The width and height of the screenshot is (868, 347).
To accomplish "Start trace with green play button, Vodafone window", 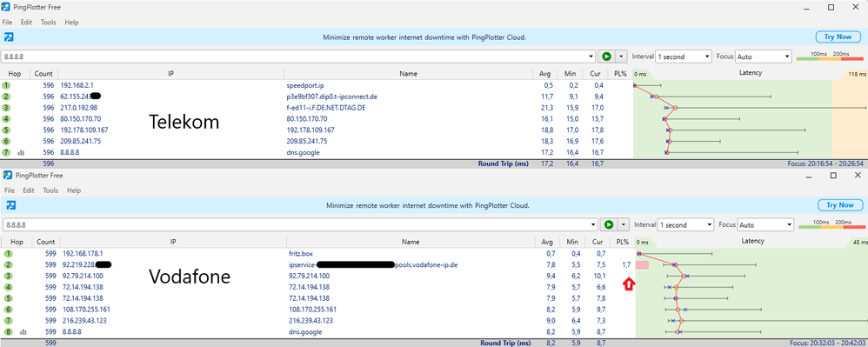I will point(609,224).
